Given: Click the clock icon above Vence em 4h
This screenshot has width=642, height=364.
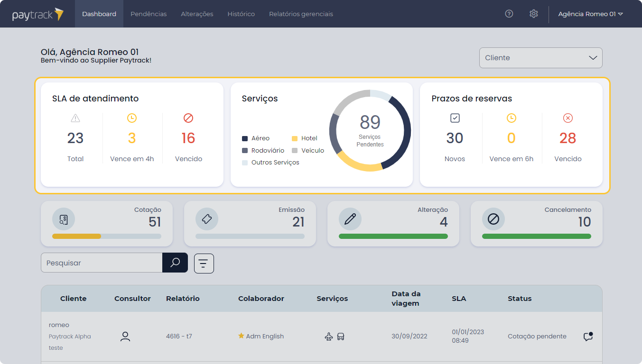Looking at the screenshot, I should (x=132, y=118).
